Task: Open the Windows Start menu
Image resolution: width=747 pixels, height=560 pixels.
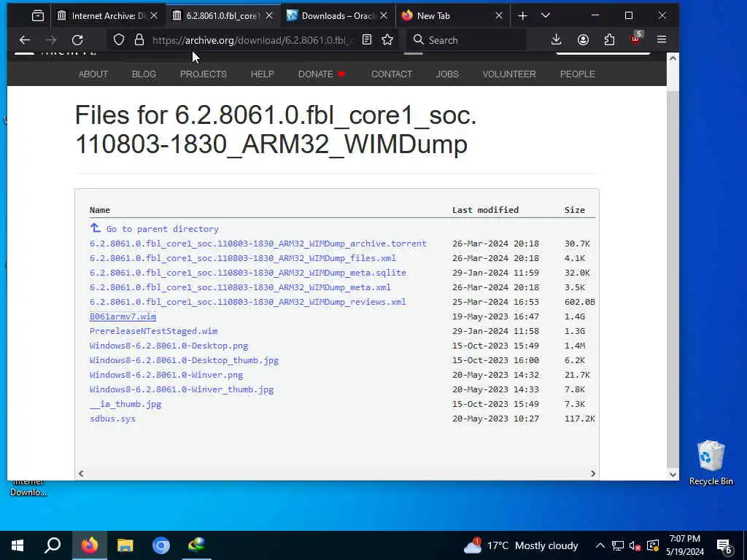Action: [x=18, y=545]
